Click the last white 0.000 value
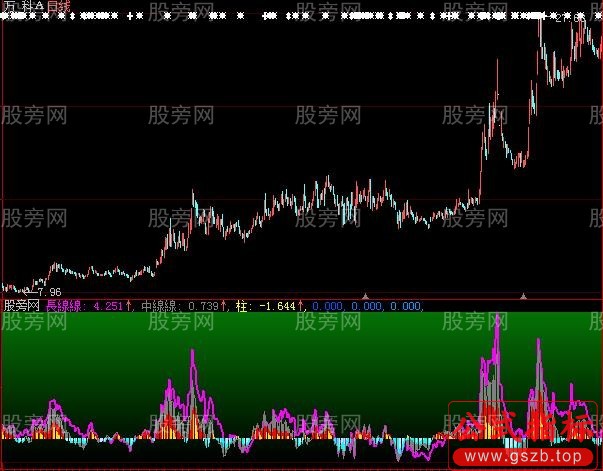 pyautogui.click(x=406, y=305)
